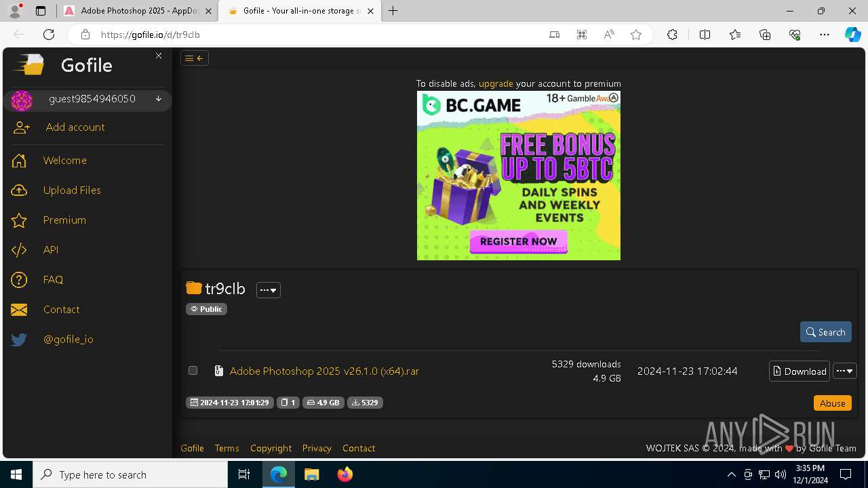Click the rar file type icon

pos(218,371)
